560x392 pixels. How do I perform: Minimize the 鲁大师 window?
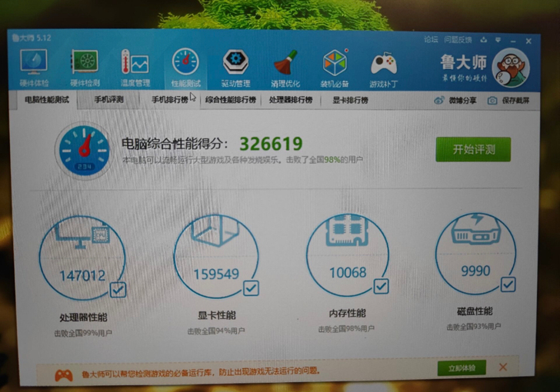(513, 42)
